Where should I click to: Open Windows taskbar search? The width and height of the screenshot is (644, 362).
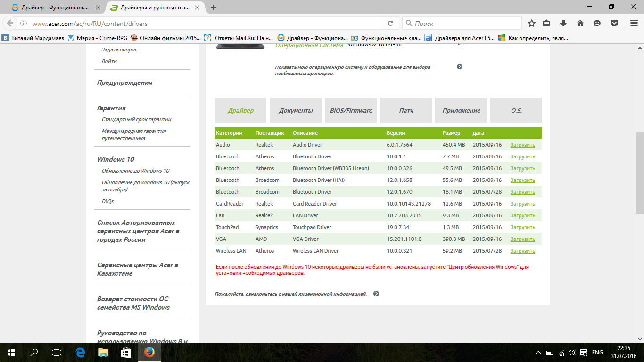tap(34, 352)
